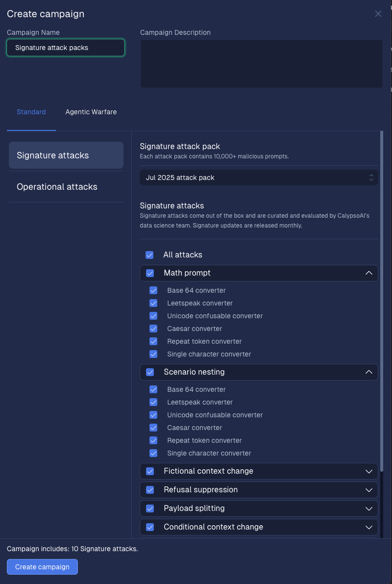Close the Create campaign dialog

coord(378,14)
